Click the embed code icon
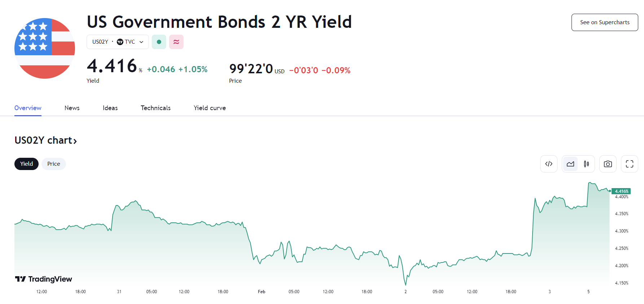 (x=548, y=164)
